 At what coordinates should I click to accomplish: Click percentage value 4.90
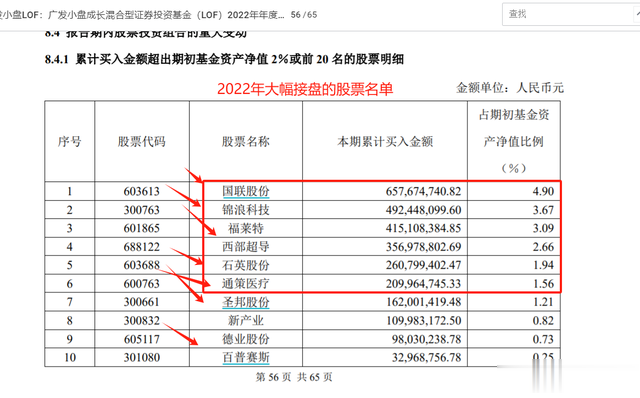pos(543,191)
